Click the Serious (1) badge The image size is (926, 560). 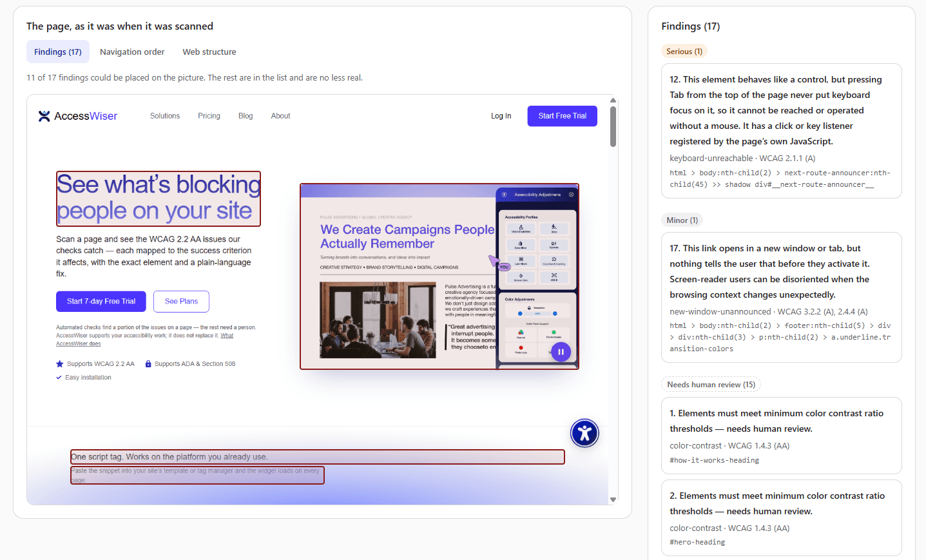(684, 52)
